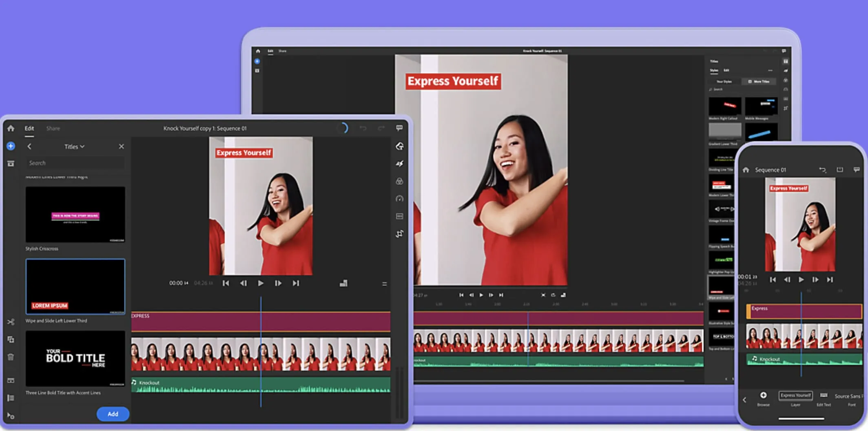This screenshot has width=868, height=431.
Task: Tap Edit Text keyboard icon on phone
Action: click(824, 395)
